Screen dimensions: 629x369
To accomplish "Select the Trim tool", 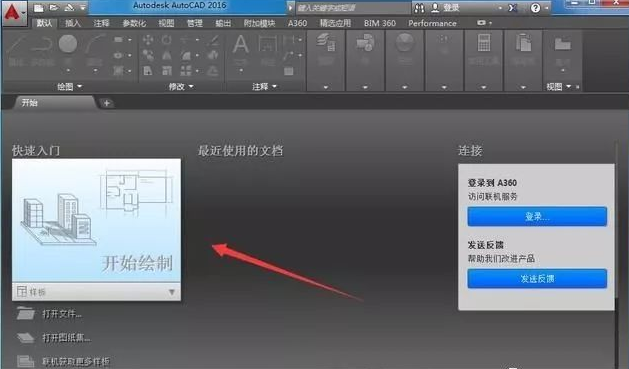I will [186, 40].
